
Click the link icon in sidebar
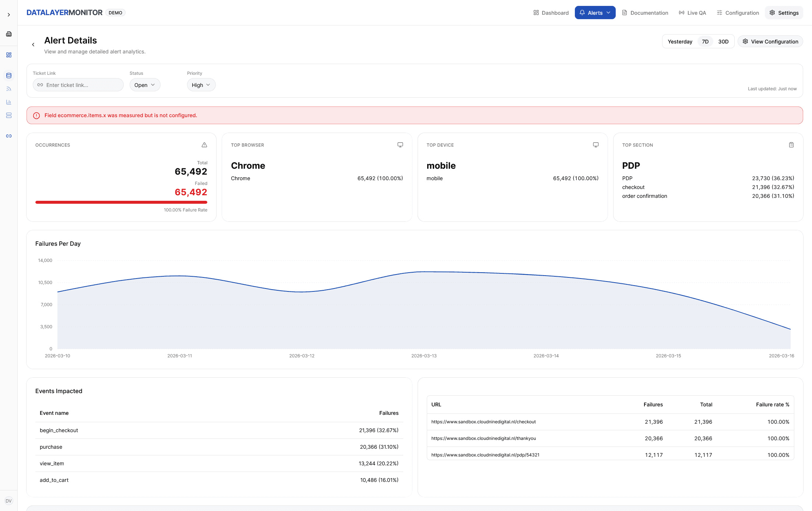click(9, 136)
